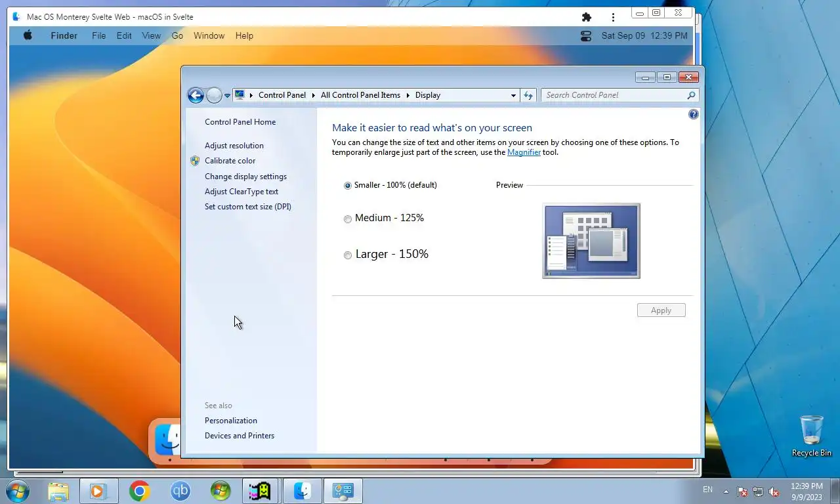Image resolution: width=840 pixels, height=504 pixels.
Task: Click the Finder icon in macOS dock
Action: tap(167, 440)
